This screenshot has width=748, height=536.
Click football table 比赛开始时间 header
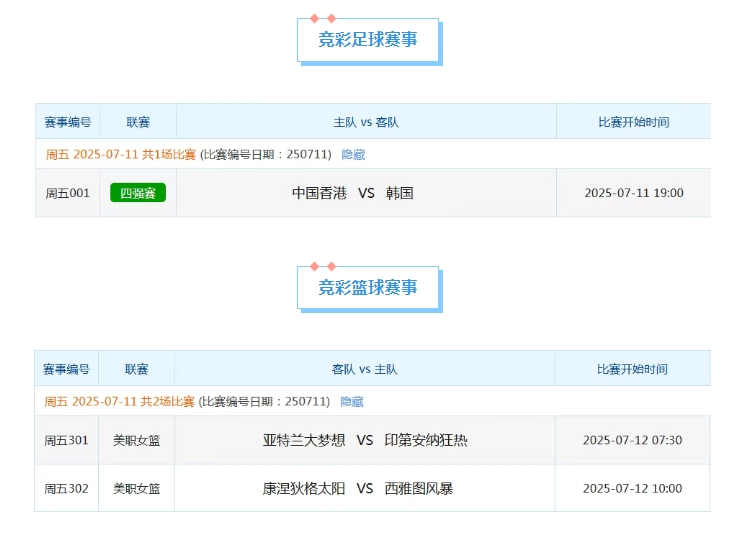pyautogui.click(x=634, y=122)
